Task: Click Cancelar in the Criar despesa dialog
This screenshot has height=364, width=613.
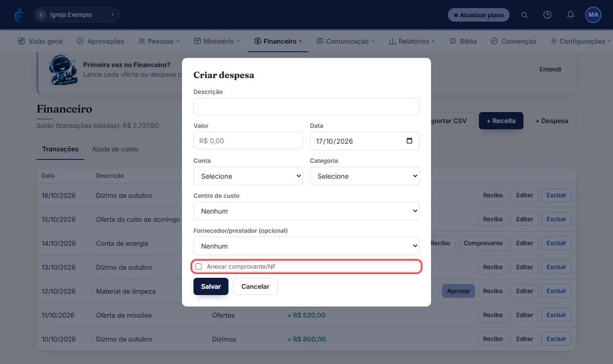Action: [255, 286]
